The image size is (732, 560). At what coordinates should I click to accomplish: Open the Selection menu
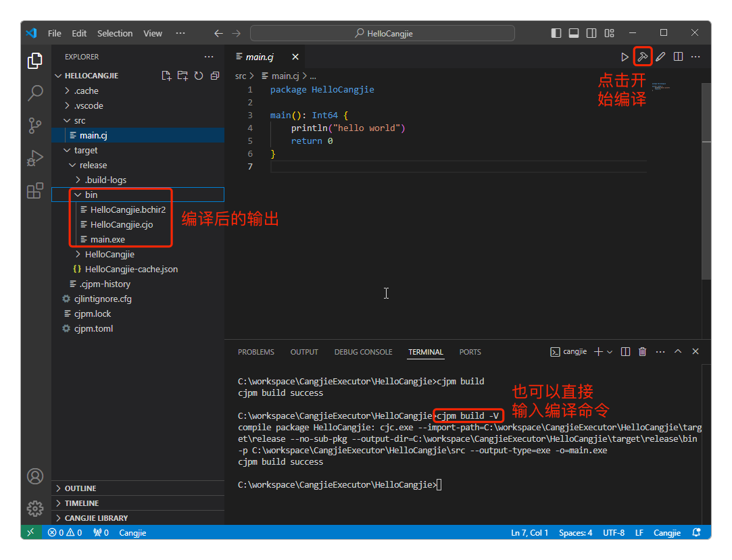pyautogui.click(x=115, y=34)
